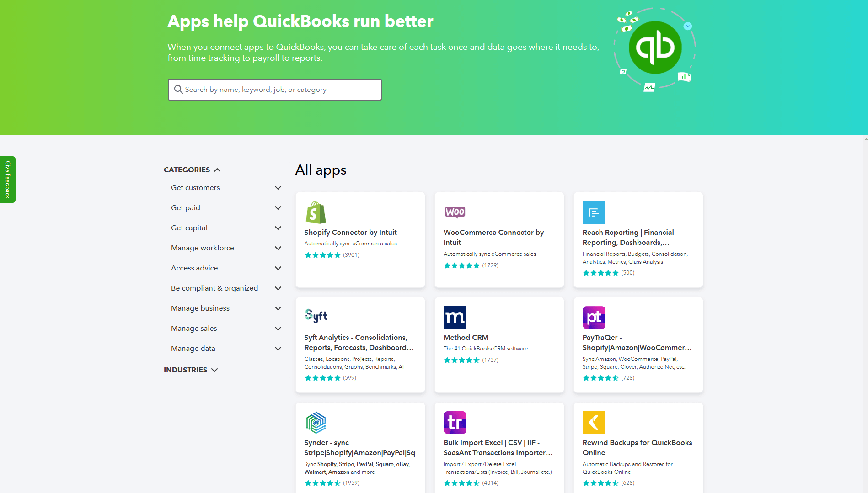
Task: Collapse the CATEGORIES section
Action: [x=192, y=170]
